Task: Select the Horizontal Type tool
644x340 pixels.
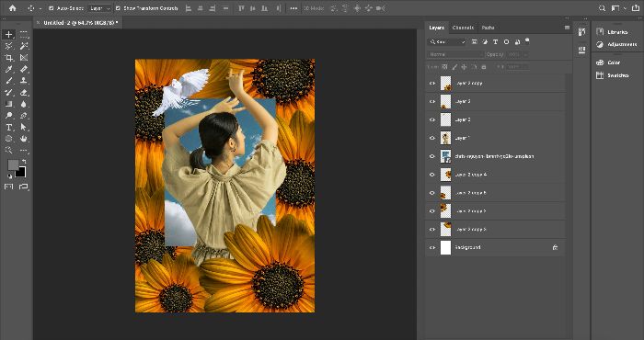Action: coord(8,127)
